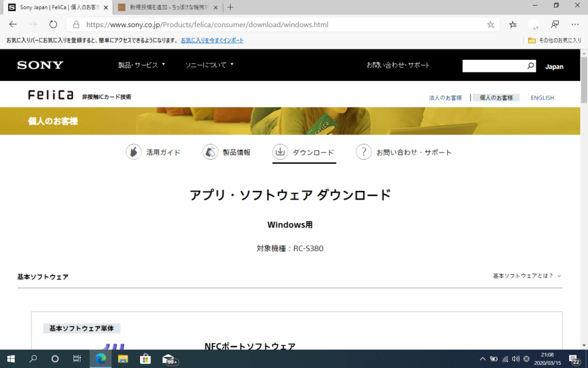Image resolution: width=588 pixels, height=368 pixels.
Task: Click 基本ソフトウェア section title
Action: pos(42,277)
